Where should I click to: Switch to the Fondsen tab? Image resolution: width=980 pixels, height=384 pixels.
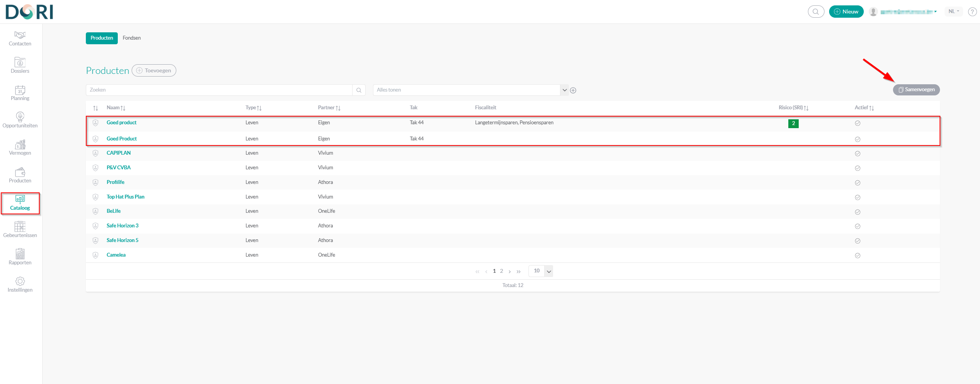tap(132, 38)
